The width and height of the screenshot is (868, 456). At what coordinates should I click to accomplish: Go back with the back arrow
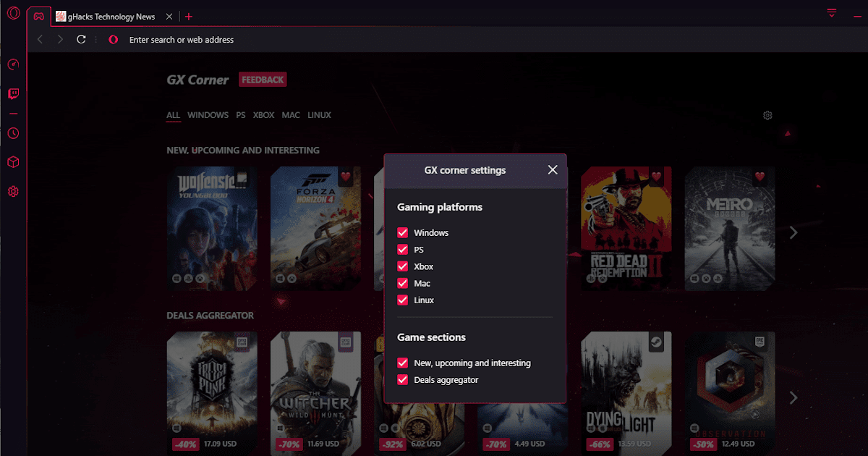tap(41, 40)
